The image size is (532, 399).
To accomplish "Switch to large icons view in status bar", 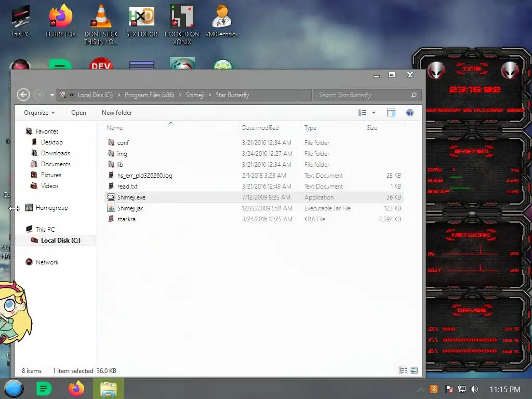I will 414,370.
